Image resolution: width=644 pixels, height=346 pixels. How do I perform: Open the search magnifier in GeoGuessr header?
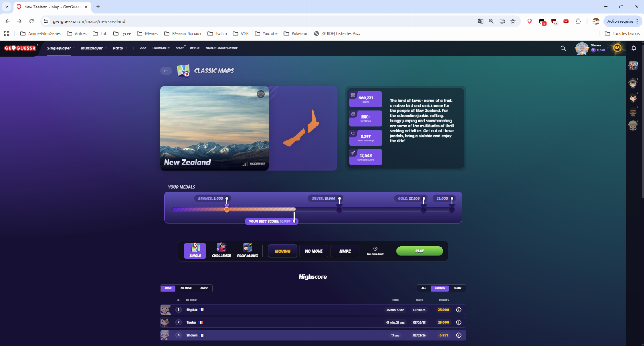(563, 48)
